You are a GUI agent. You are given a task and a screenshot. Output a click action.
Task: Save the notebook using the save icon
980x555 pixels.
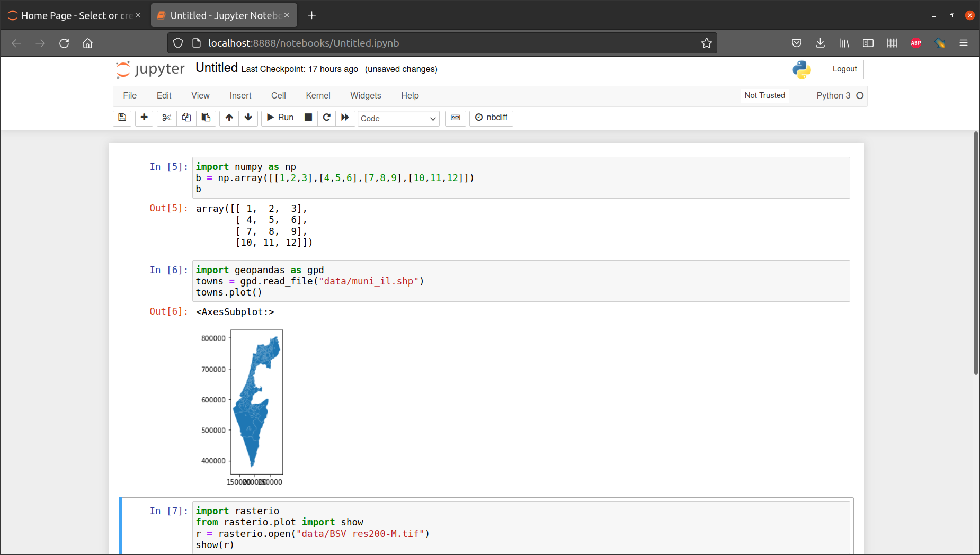point(122,118)
